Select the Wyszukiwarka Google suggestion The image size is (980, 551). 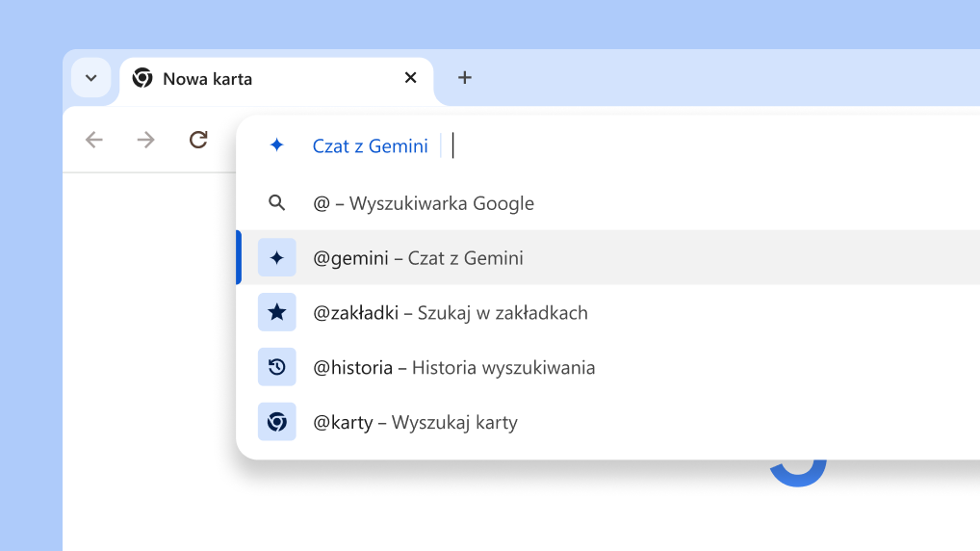608,203
